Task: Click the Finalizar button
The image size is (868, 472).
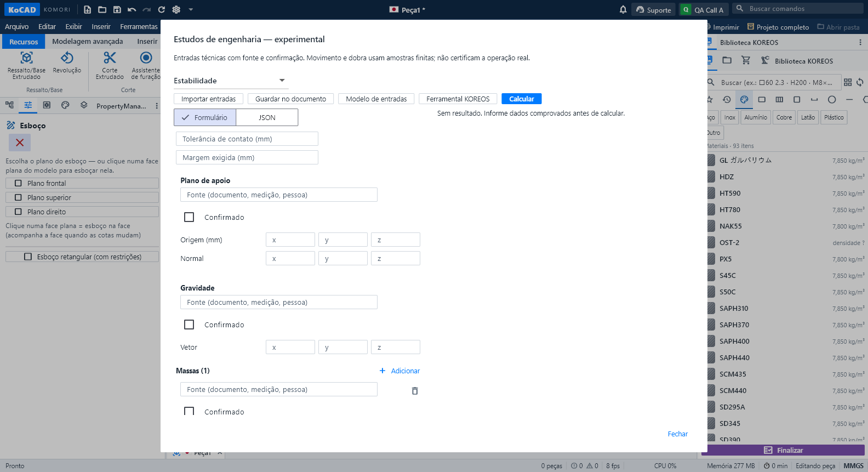Action: tap(783, 450)
